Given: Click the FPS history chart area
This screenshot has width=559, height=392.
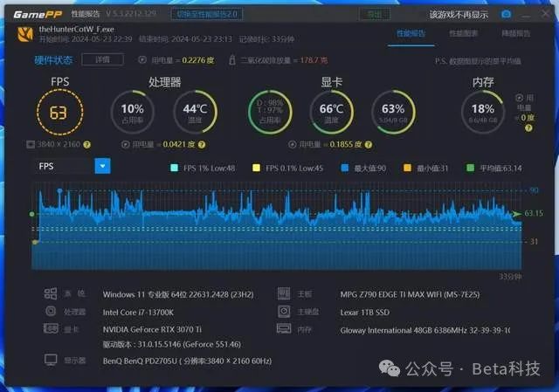Looking at the screenshot, I should pyautogui.click(x=277, y=226).
